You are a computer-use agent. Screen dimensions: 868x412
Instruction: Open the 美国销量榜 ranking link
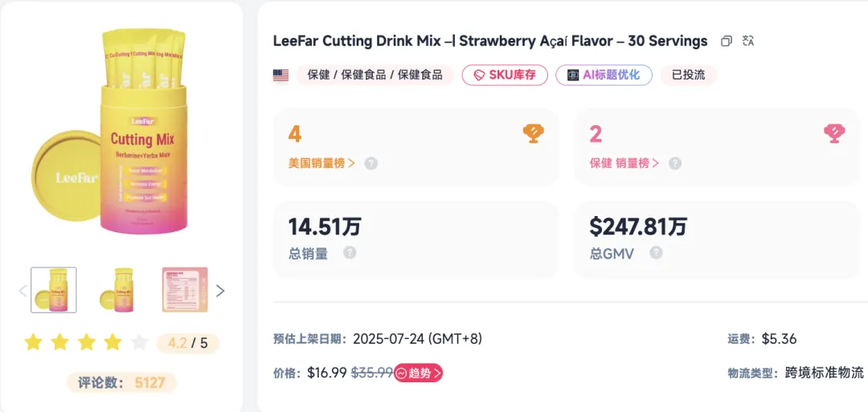click(321, 163)
